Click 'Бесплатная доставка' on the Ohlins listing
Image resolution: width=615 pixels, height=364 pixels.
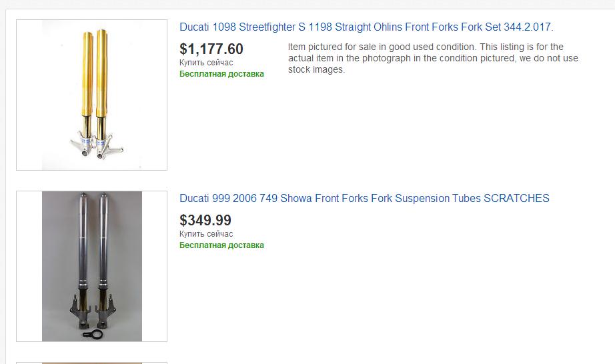[221, 74]
